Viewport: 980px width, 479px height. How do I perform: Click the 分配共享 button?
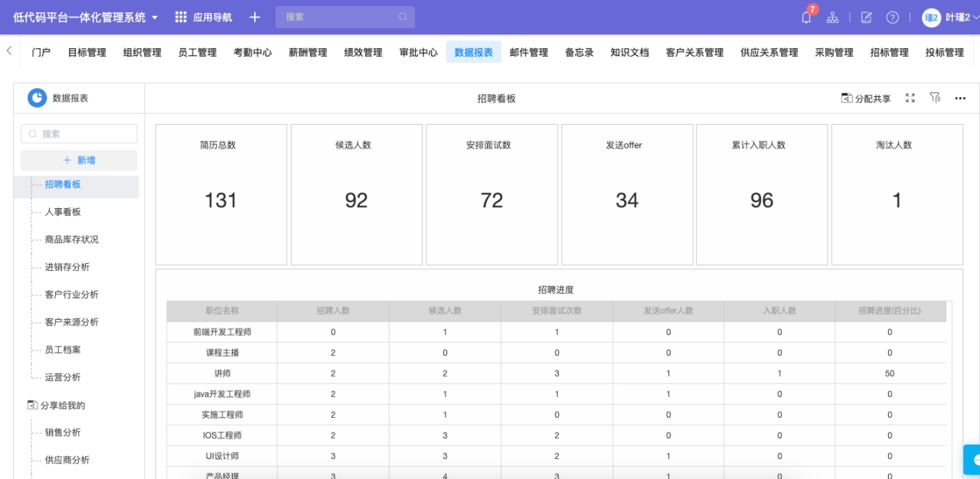866,98
